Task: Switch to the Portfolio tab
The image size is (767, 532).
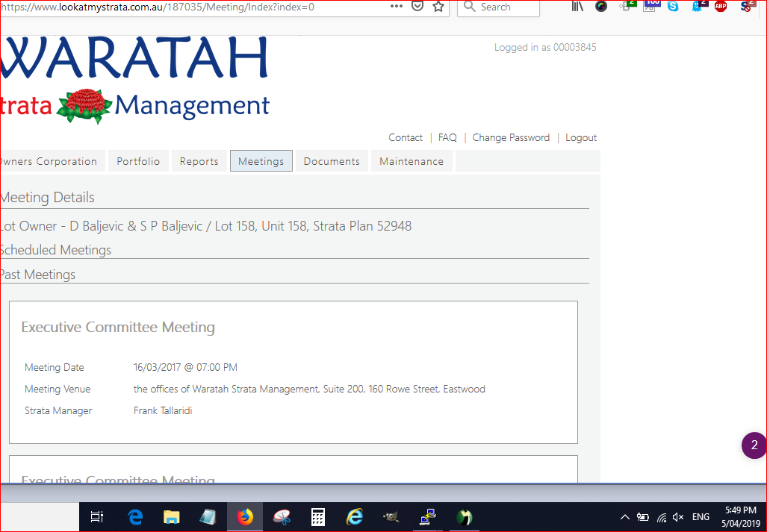Action: pyautogui.click(x=138, y=161)
